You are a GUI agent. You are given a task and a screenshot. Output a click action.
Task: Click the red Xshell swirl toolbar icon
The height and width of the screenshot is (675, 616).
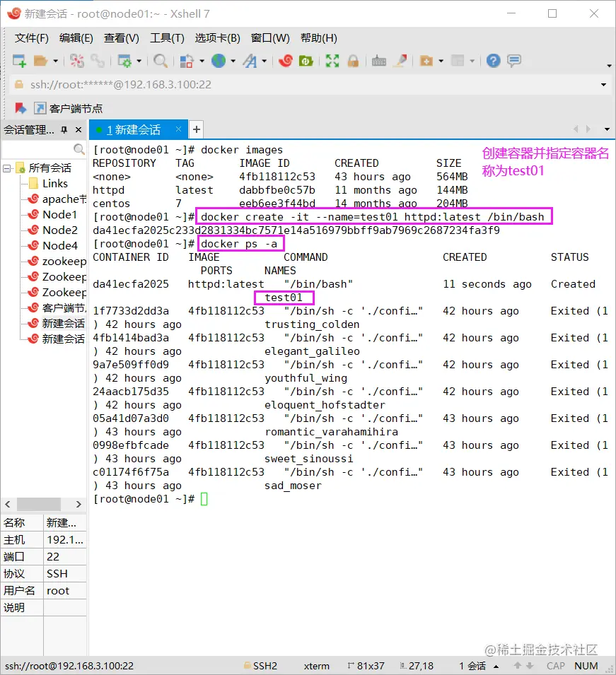pyautogui.click(x=286, y=61)
